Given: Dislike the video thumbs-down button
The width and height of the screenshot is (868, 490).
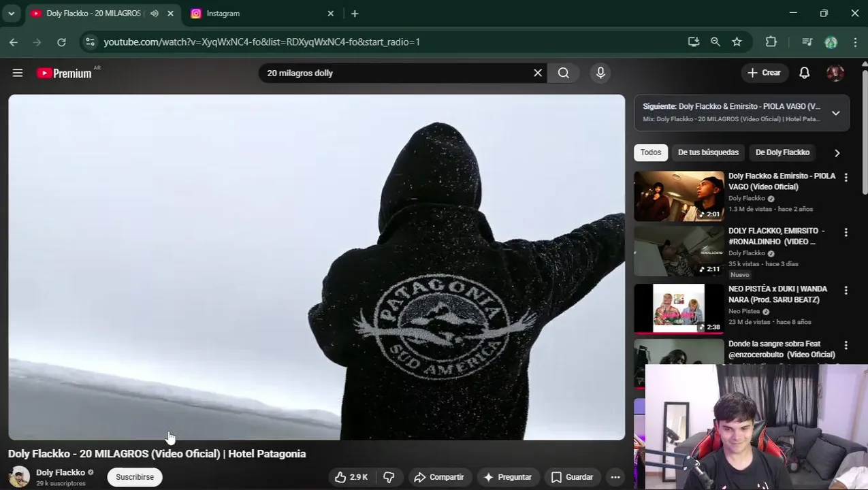Looking at the screenshot, I should pyautogui.click(x=389, y=477).
